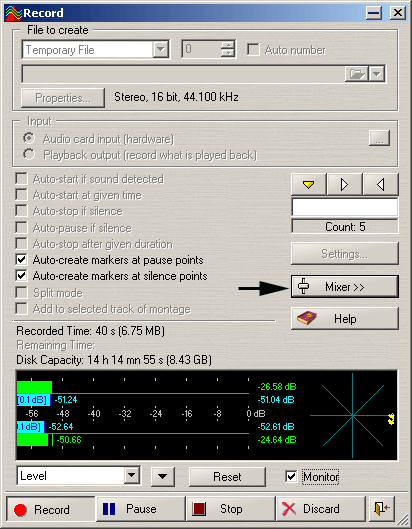Click the green left channel level bar
The width and height of the screenshot is (412, 529).
click(x=34, y=387)
